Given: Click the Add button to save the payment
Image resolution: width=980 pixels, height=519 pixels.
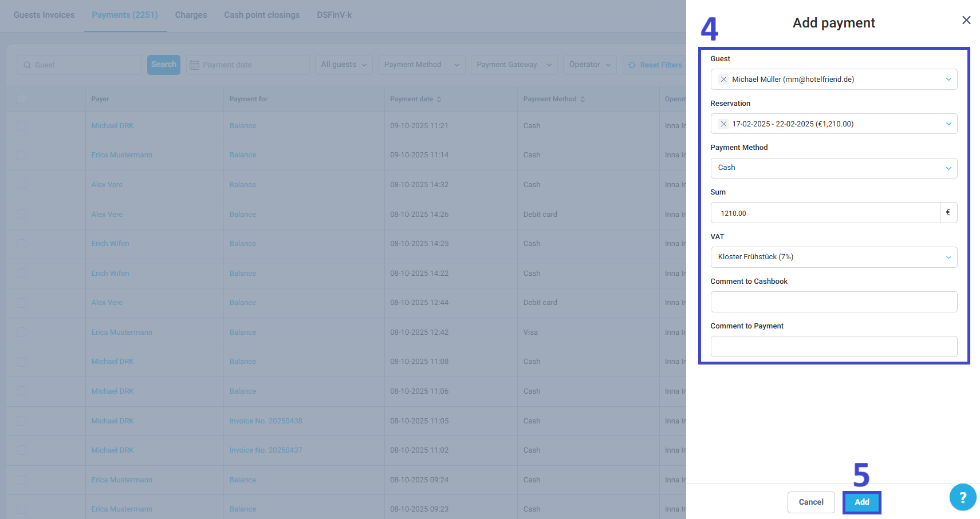Looking at the screenshot, I should (x=861, y=502).
